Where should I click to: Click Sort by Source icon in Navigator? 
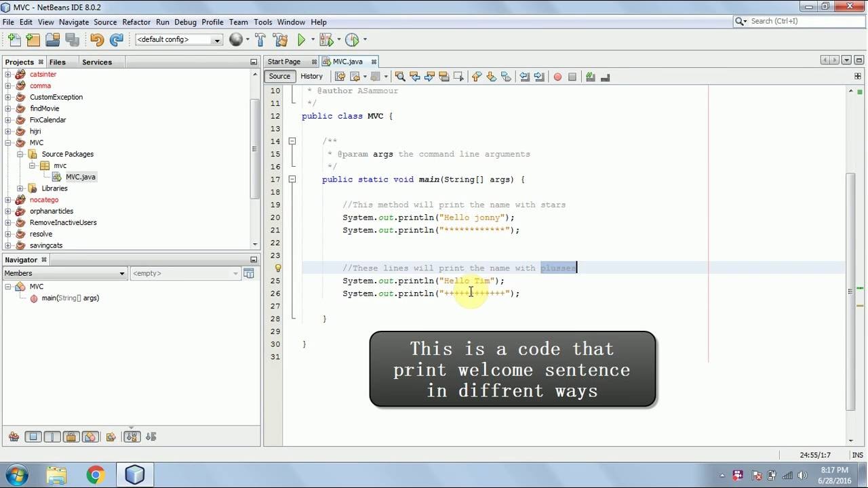tap(151, 437)
